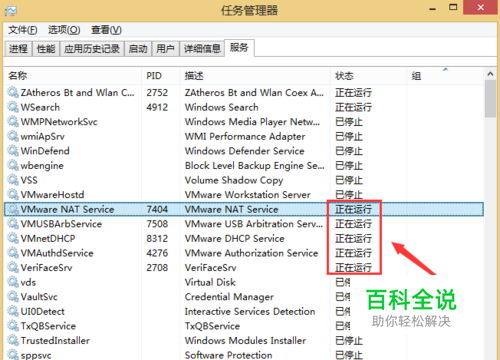Image resolution: width=500 pixels, height=360 pixels.
Task: Click the Task Manager title bar icon
Action: tap(11, 10)
